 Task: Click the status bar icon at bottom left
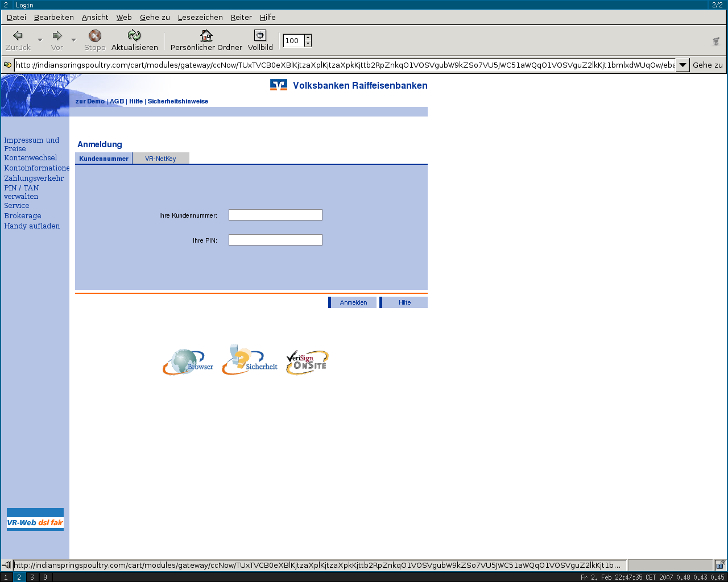(x=6, y=565)
